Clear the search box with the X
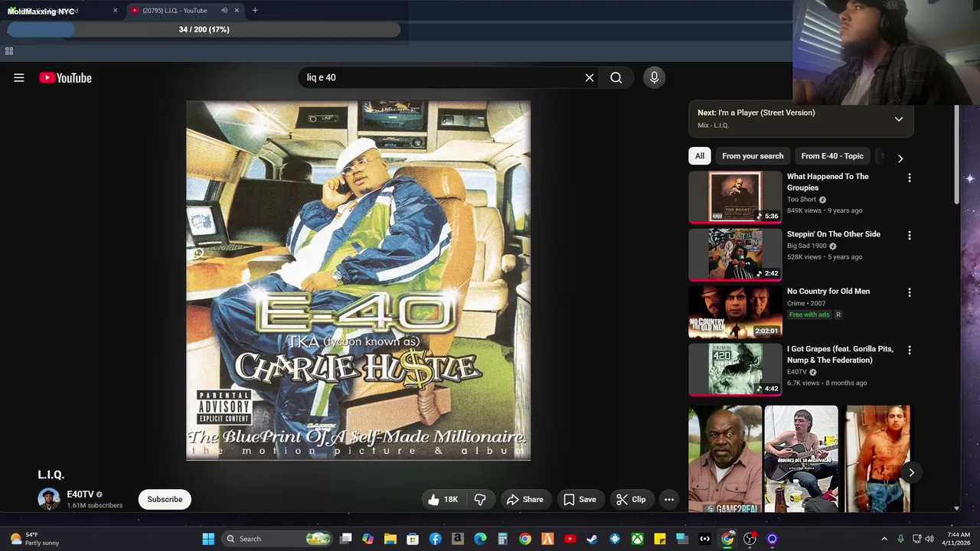The image size is (980, 551). pos(590,77)
